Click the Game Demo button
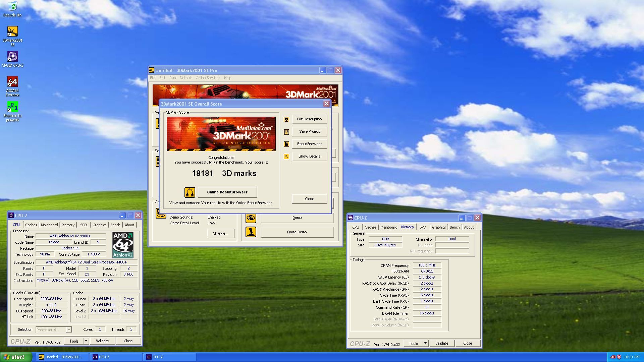Screen dimensions: 644x362 click(x=297, y=232)
